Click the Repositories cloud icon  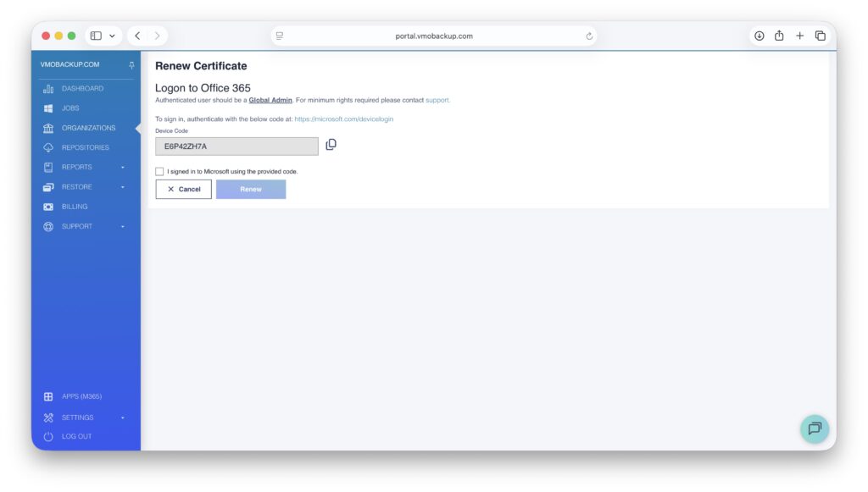[48, 148]
